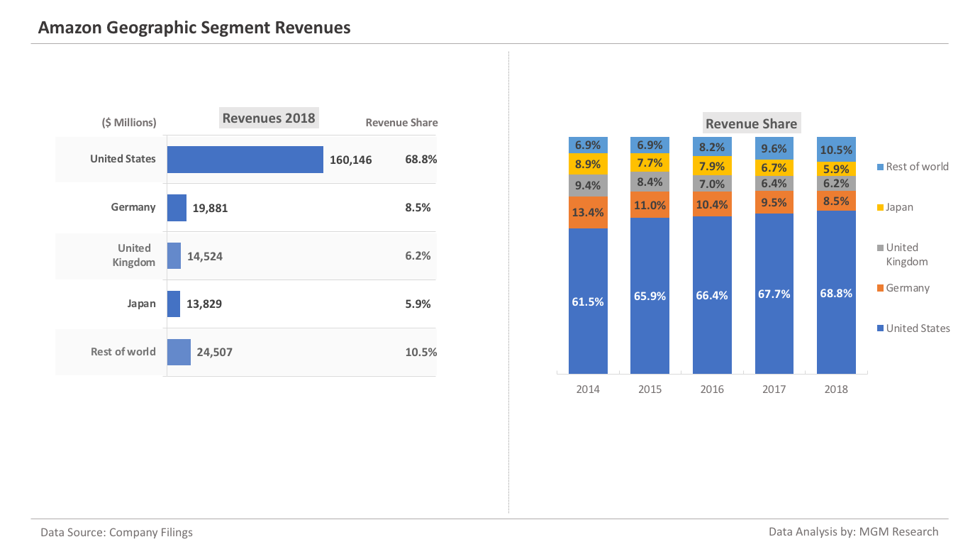Click the 9.6% Rest of world segment of 2017
Viewport: 980px width, 554px height.
774,148
